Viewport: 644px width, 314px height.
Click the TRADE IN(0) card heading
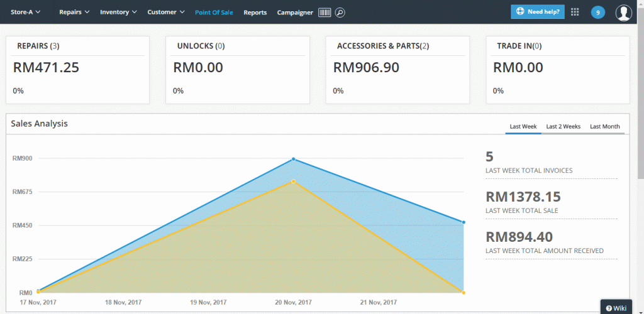click(519, 46)
